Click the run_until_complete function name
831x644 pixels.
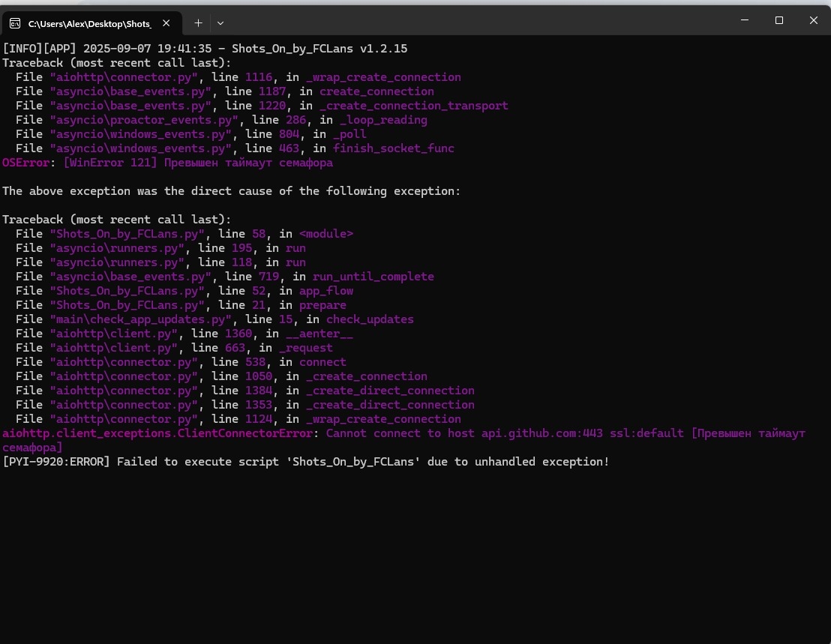pos(373,277)
